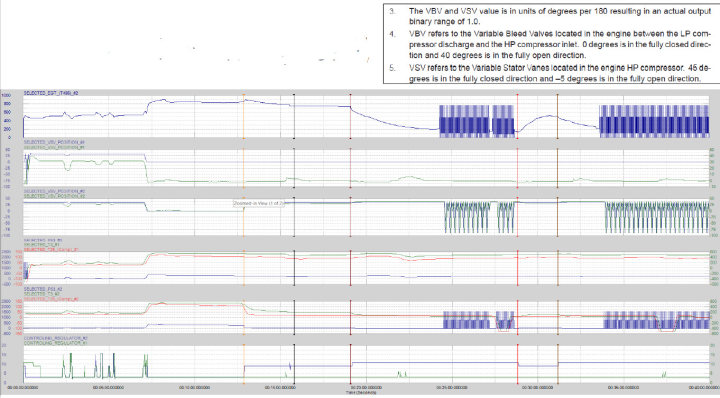Click the blue SELECTED_VBV_POSITION_#2 legend label
This screenshot has height=398, width=720.
[x=54, y=191]
